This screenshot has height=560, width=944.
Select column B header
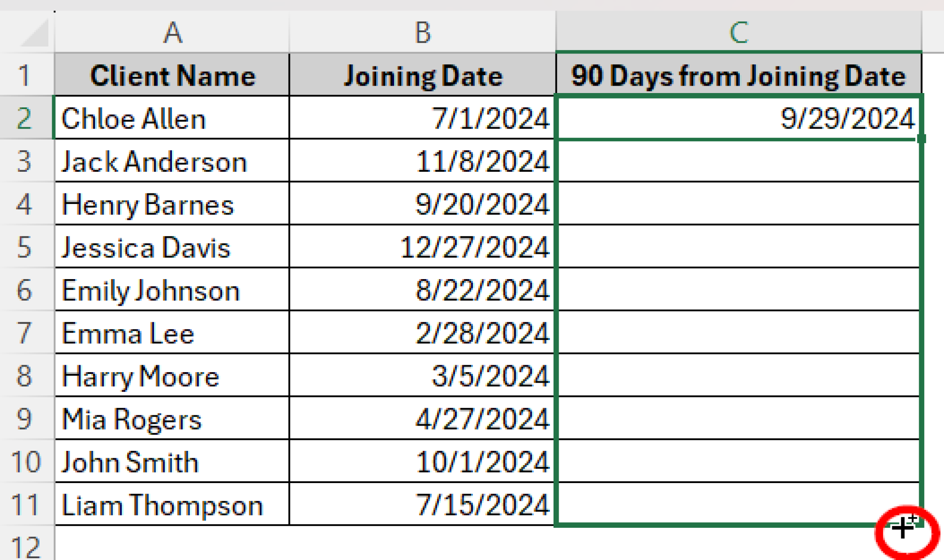pos(422,32)
